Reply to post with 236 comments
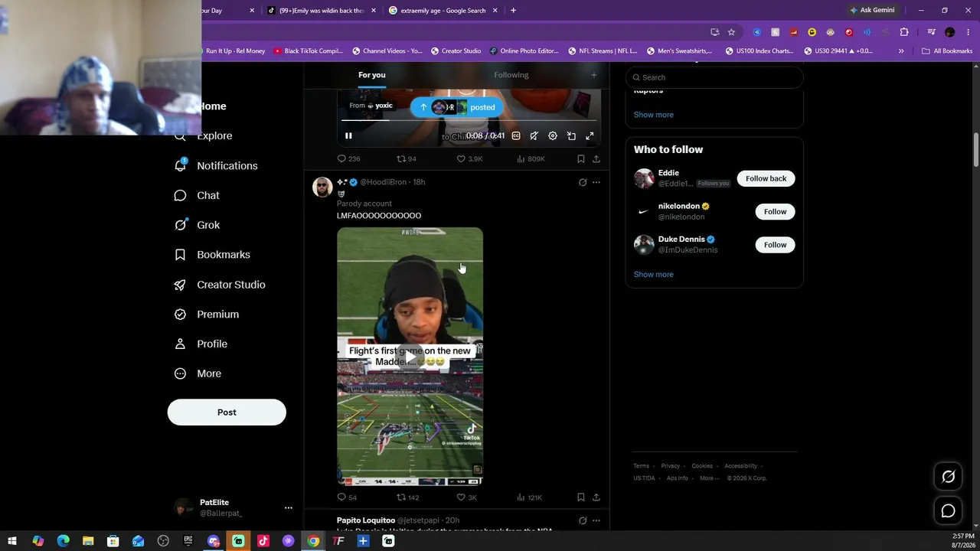This screenshot has width=980, height=551. coord(348,158)
